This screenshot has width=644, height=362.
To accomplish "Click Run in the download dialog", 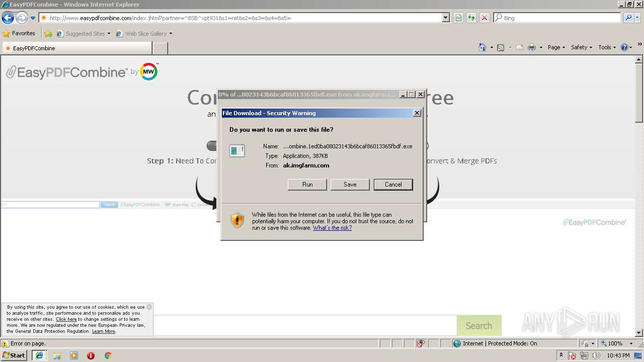I will point(307,185).
